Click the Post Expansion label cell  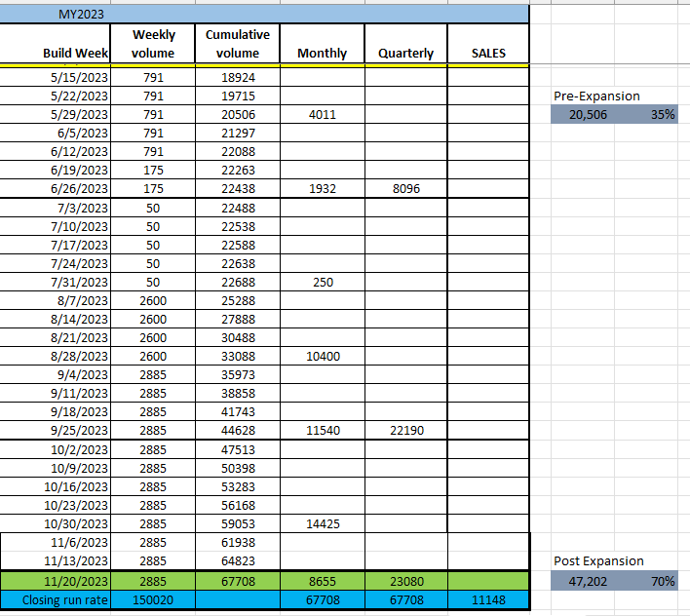pos(598,560)
